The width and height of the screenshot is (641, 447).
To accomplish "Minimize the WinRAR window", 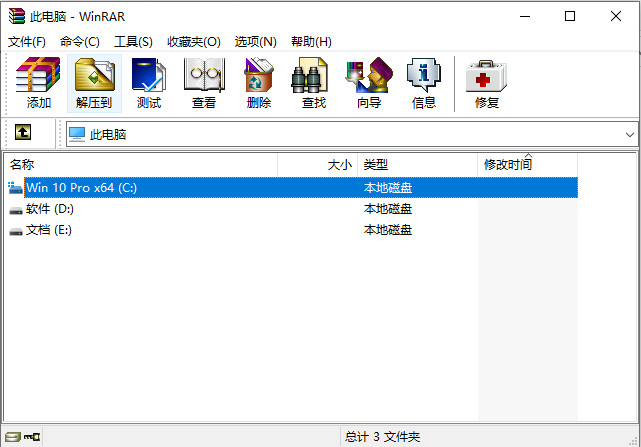I will [x=525, y=16].
